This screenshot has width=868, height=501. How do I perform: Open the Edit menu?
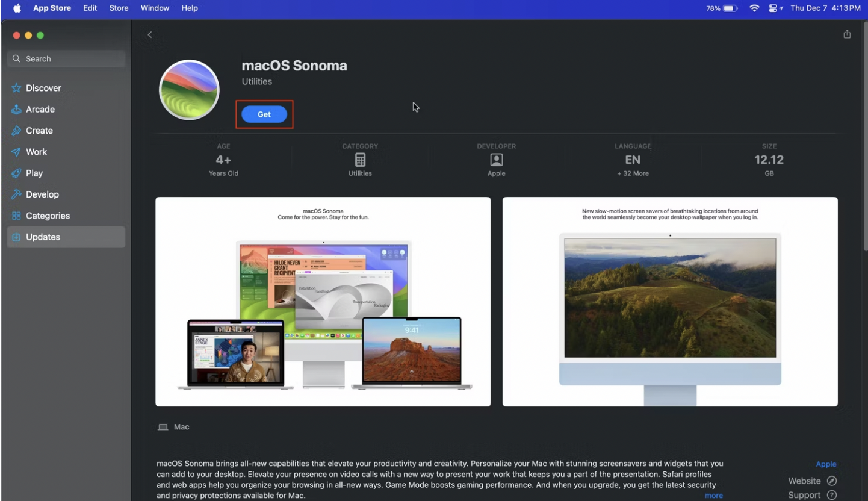pos(90,8)
